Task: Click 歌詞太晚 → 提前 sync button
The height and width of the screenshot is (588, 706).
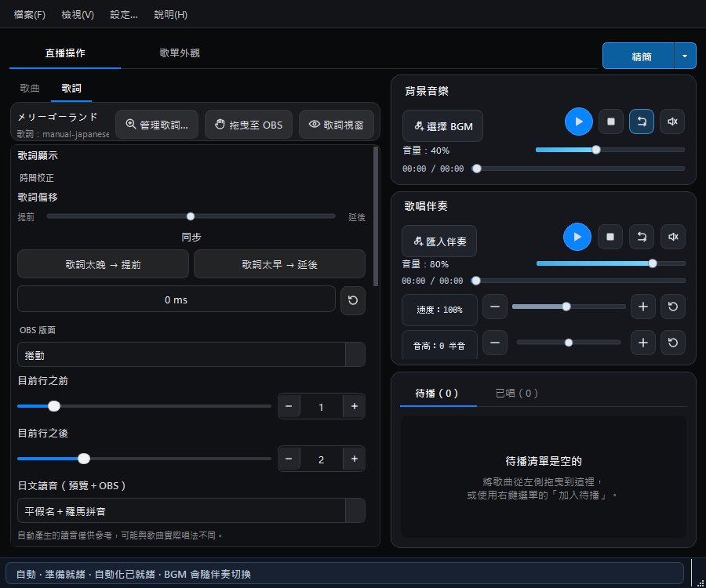Action: (x=103, y=264)
